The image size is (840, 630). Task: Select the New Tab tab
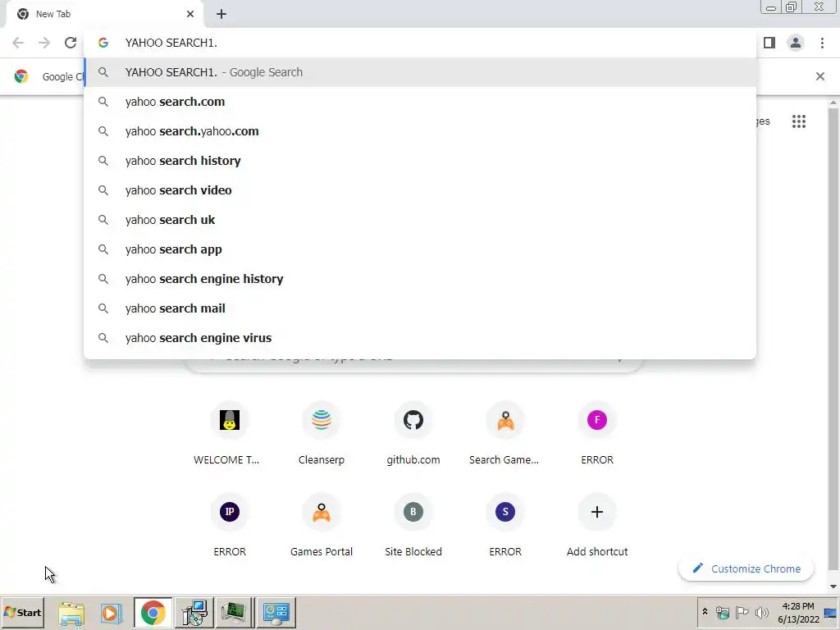[x=104, y=15]
